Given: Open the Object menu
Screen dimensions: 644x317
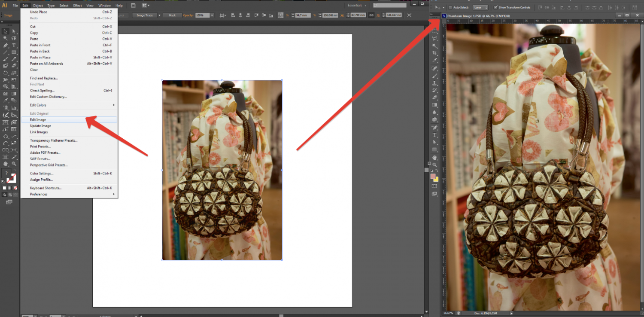Looking at the screenshot, I should click(x=38, y=6).
